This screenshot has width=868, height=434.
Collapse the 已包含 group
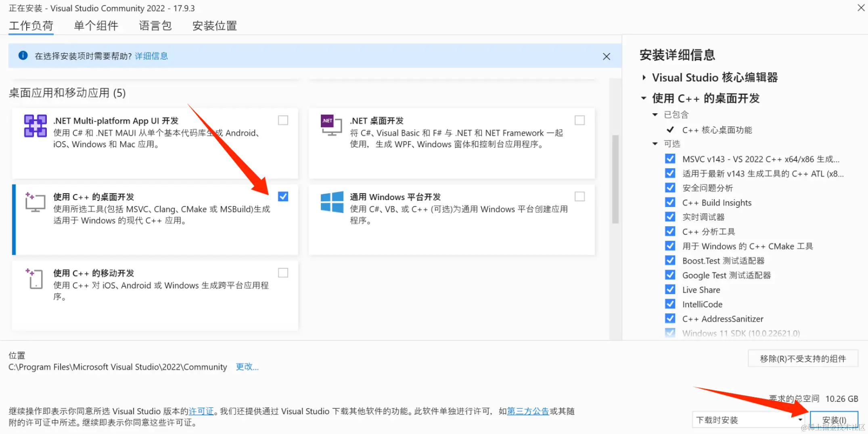tap(655, 115)
